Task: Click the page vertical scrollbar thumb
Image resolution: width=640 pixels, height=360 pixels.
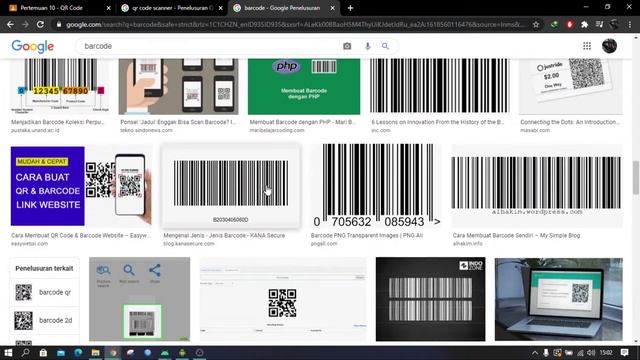Action: point(636,178)
